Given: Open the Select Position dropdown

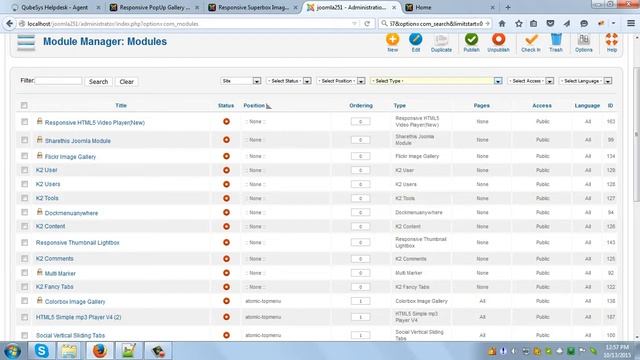Looking at the screenshot, I should click(x=341, y=81).
